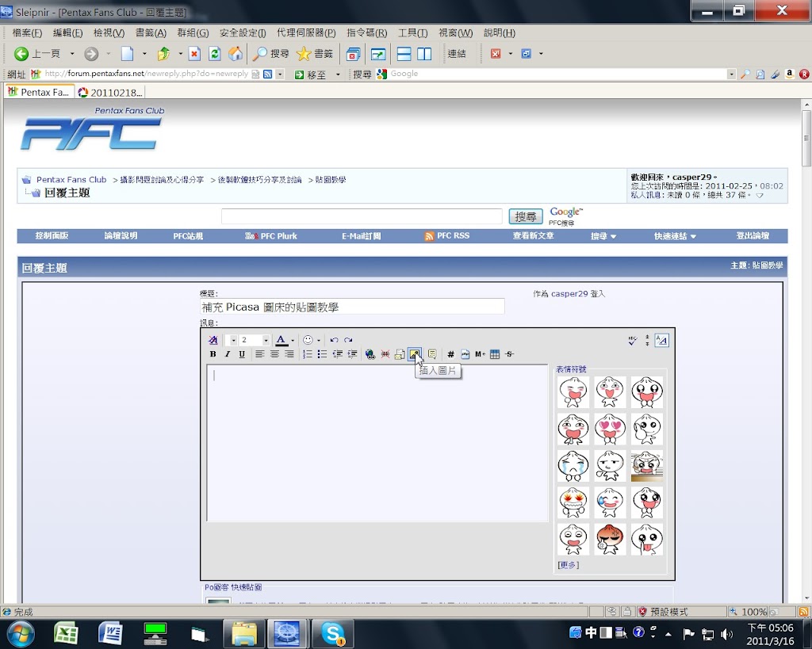812x649 pixels.
Task: Redo last edit in message editor
Action: (x=348, y=340)
